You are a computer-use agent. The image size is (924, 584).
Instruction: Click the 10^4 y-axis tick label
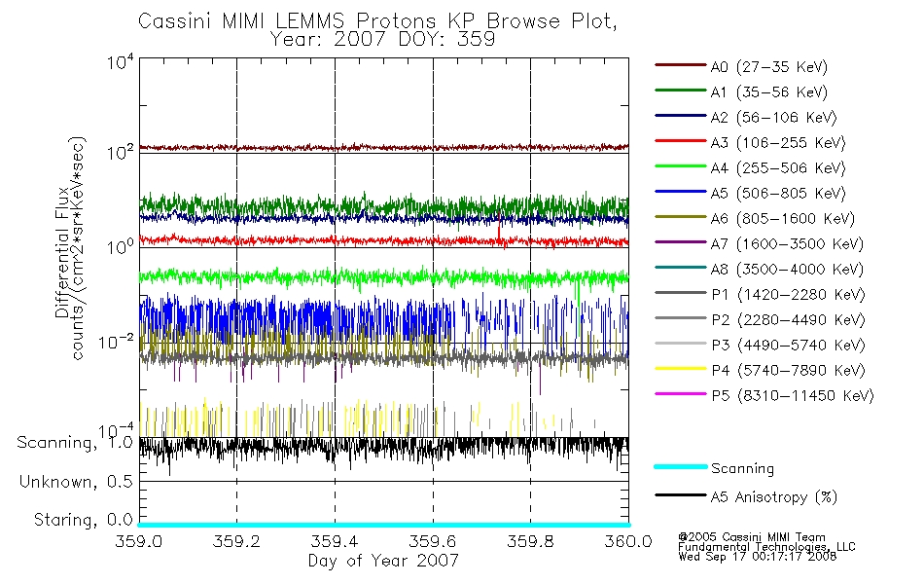click(x=121, y=61)
